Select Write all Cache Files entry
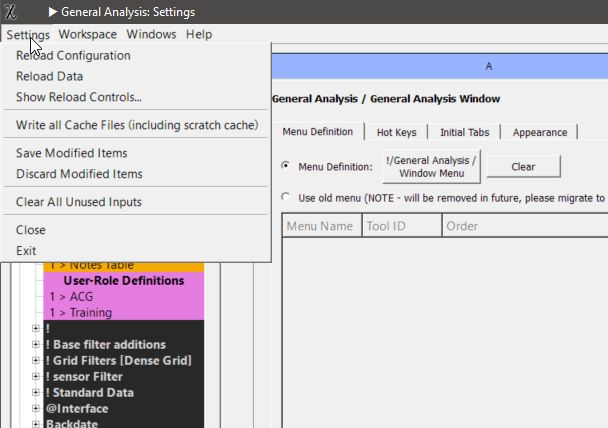Image resolution: width=608 pixels, height=428 pixels. (x=136, y=125)
